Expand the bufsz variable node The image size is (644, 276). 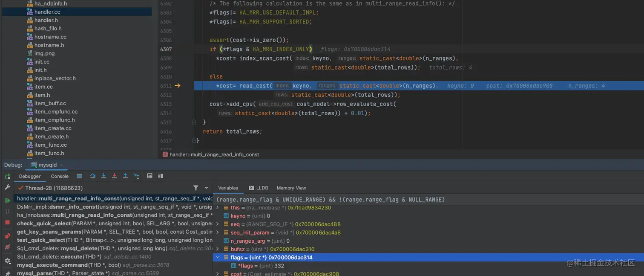pyautogui.click(x=218, y=249)
